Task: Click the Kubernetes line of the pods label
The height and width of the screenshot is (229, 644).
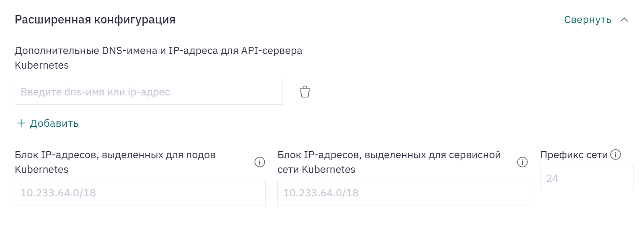Action: 41,170
